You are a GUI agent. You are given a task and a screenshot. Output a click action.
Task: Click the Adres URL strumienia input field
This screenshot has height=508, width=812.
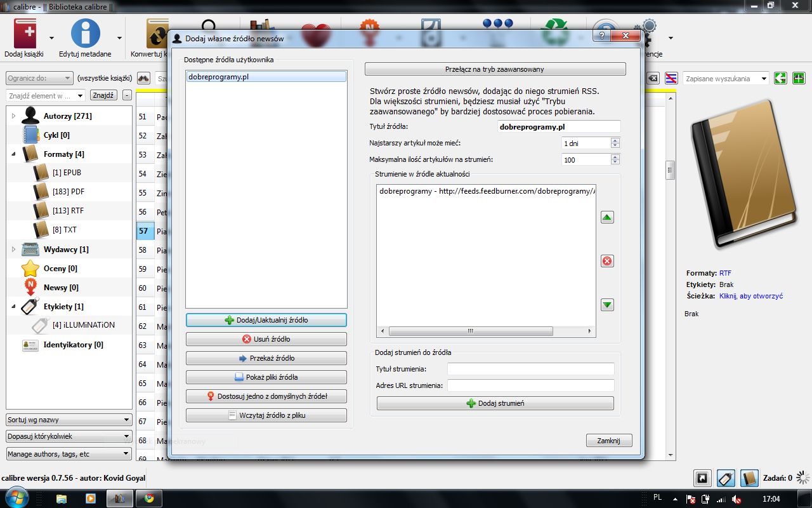tap(531, 385)
